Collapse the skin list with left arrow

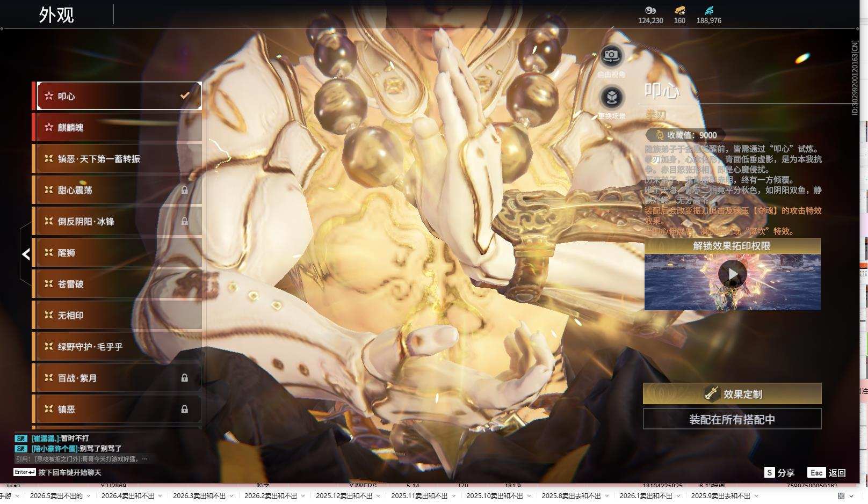(26, 254)
